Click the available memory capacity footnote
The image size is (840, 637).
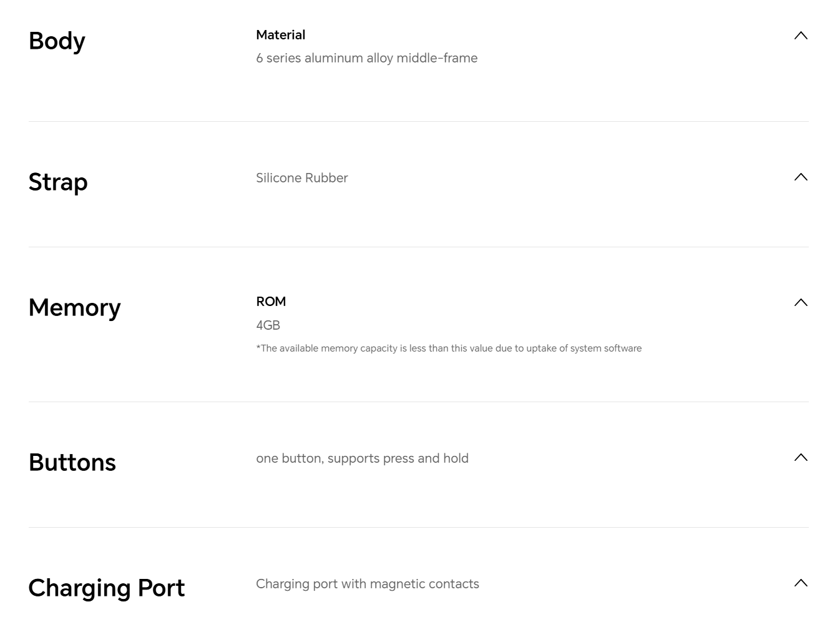coord(448,348)
